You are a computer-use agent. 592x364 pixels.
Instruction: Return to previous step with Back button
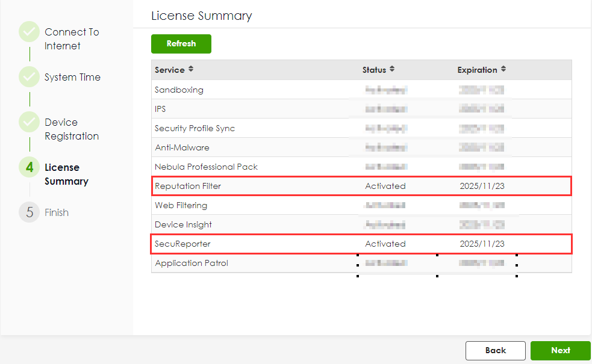pyautogui.click(x=495, y=350)
